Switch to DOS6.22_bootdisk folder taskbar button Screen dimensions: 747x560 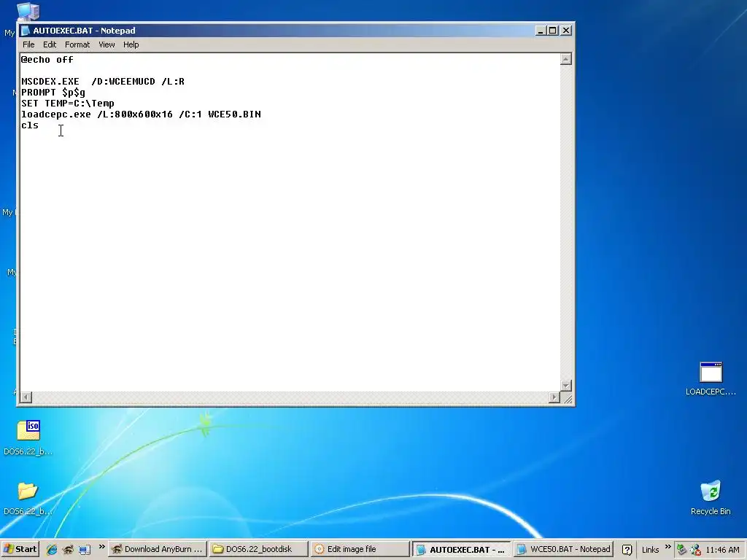pyautogui.click(x=259, y=549)
